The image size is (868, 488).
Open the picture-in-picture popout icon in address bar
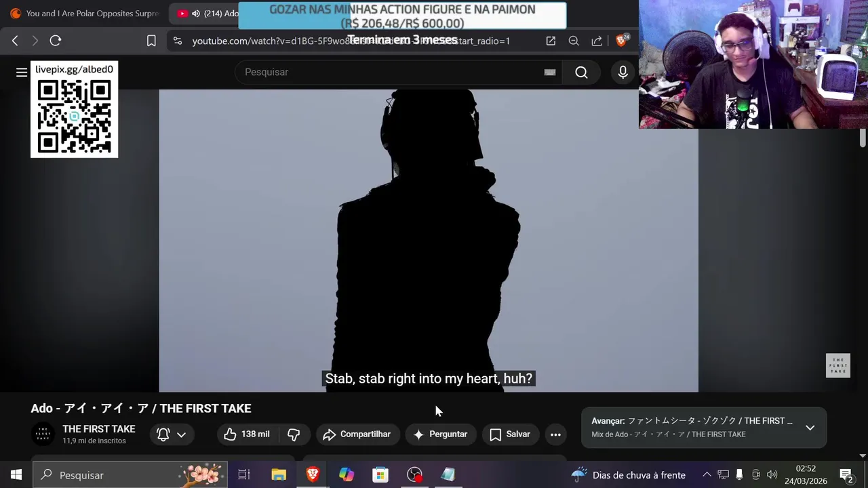(x=551, y=41)
